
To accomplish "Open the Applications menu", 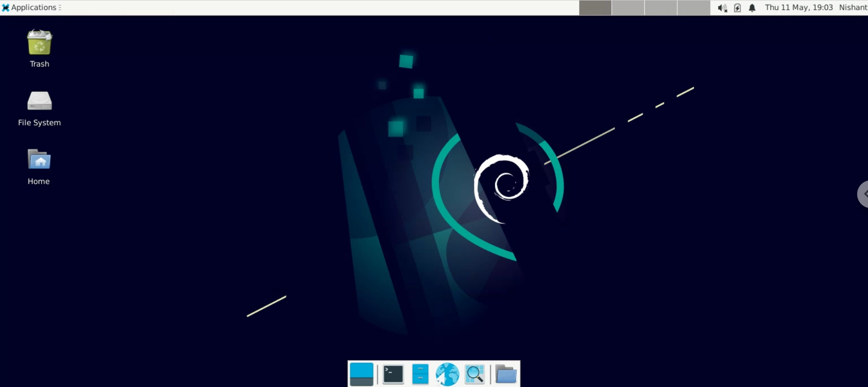I will coord(31,8).
